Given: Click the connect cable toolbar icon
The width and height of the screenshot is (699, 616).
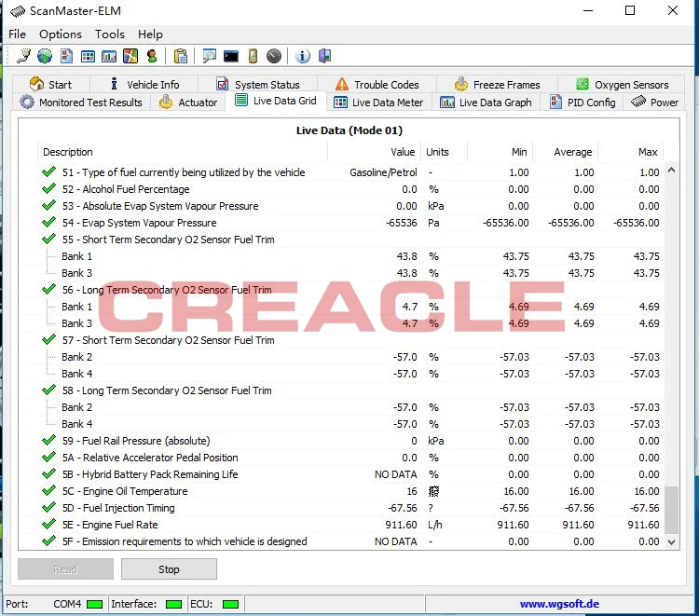Looking at the screenshot, I should coord(23,56).
